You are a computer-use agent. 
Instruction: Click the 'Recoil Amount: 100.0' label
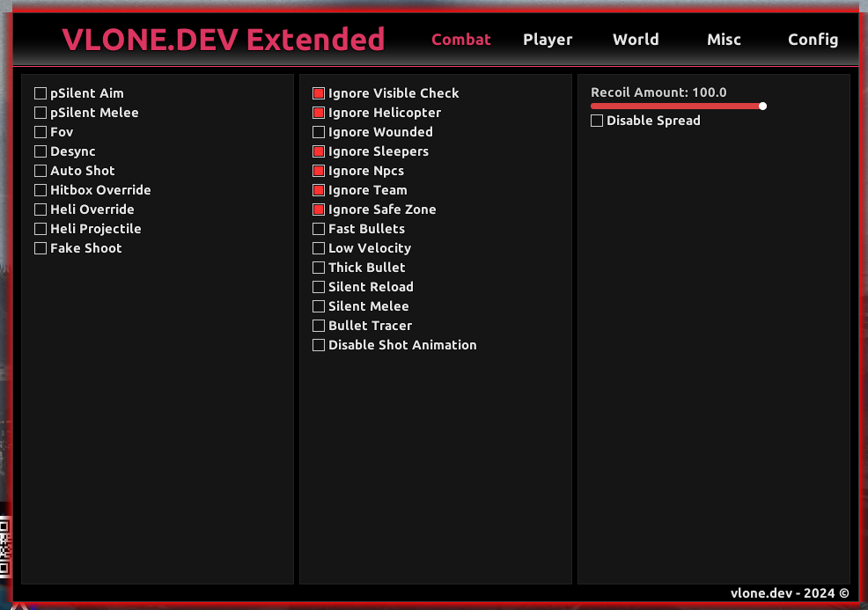[658, 92]
